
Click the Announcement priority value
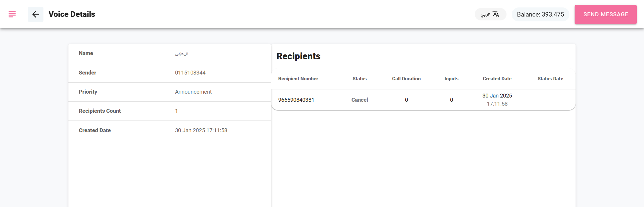pyautogui.click(x=193, y=92)
